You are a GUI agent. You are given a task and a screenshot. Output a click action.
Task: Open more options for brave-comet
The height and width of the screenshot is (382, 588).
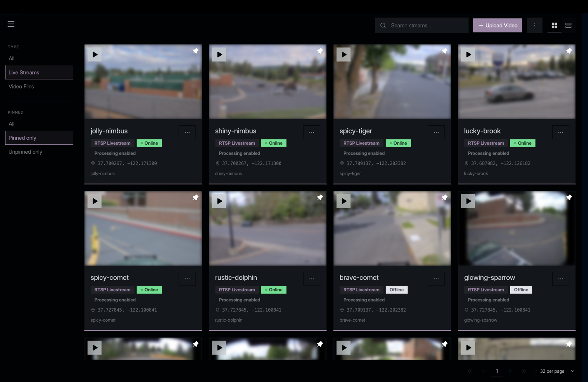point(436,279)
